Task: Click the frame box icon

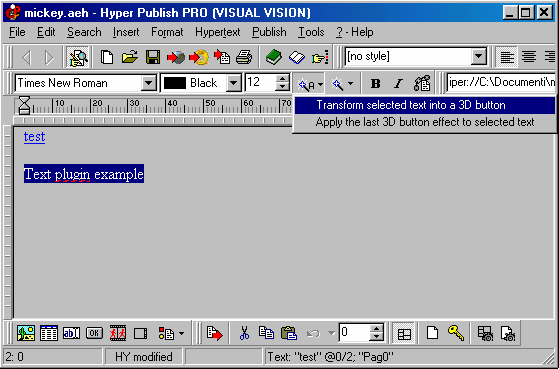Action: point(140,334)
